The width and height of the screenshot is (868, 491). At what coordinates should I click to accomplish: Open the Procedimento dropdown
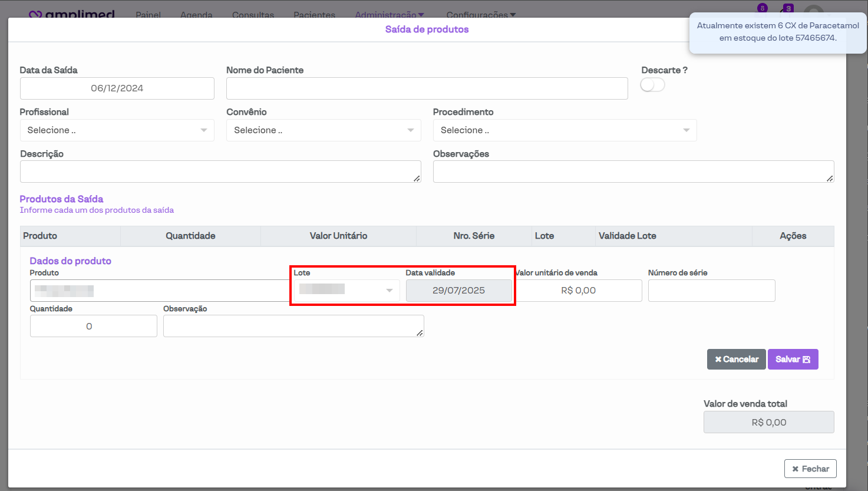point(565,130)
